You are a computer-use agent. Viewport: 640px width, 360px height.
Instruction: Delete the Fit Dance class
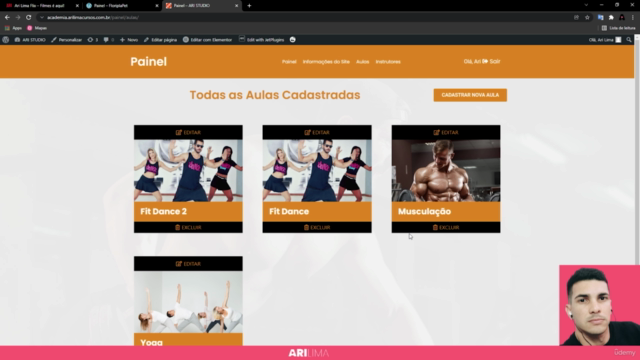point(317,227)
